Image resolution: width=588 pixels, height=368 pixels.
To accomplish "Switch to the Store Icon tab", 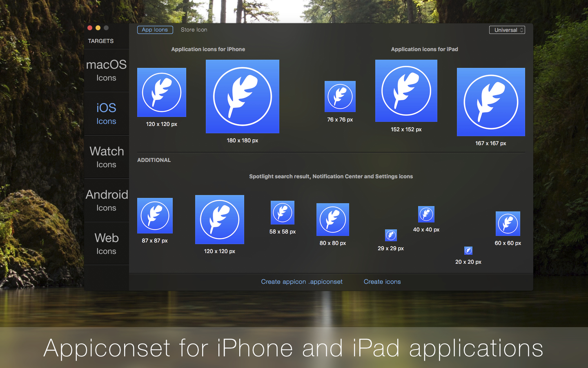I will pyautogui.click(x=194, y=29).
